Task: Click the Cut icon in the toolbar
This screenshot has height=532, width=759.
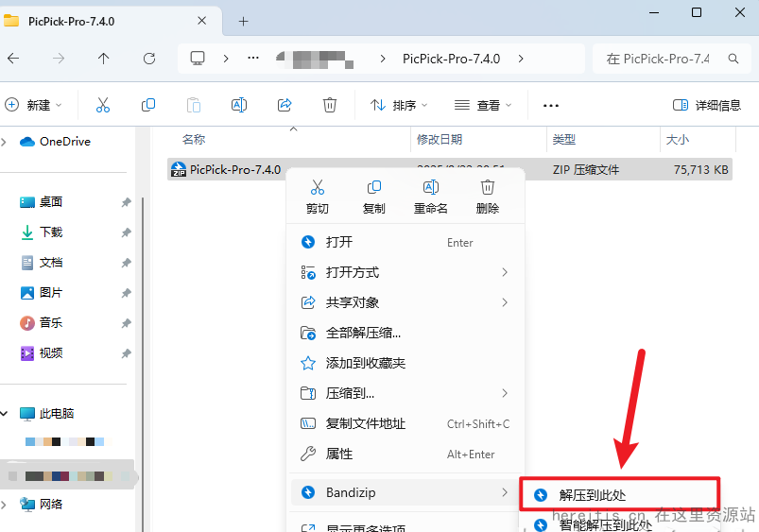Action: [103, 105]
